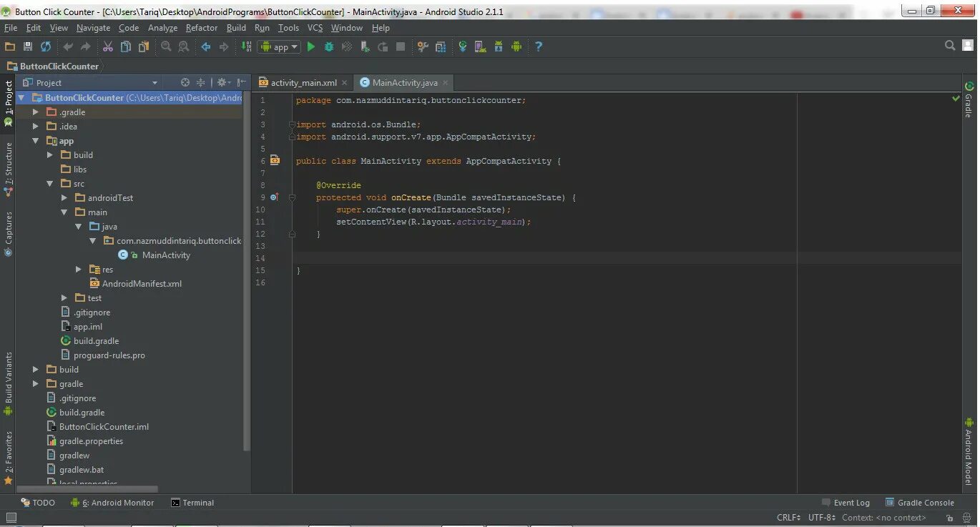
Task: Click the Back navigation arrow
Action: pos(206,46)
